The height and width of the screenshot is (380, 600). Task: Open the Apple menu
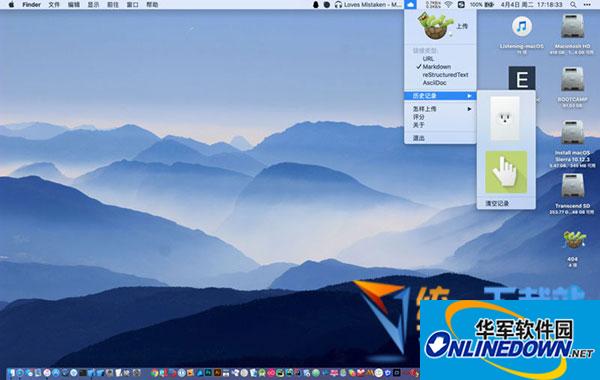tap(11, 5)
